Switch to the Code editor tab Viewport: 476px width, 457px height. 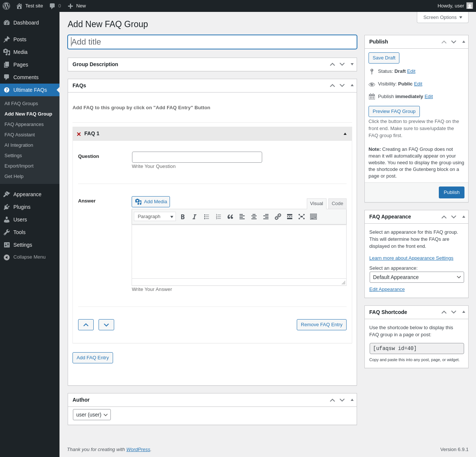point(337,204)
